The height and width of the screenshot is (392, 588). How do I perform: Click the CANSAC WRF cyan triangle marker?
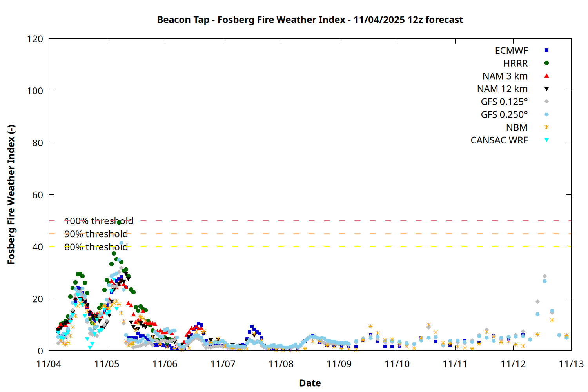point(546,140)
